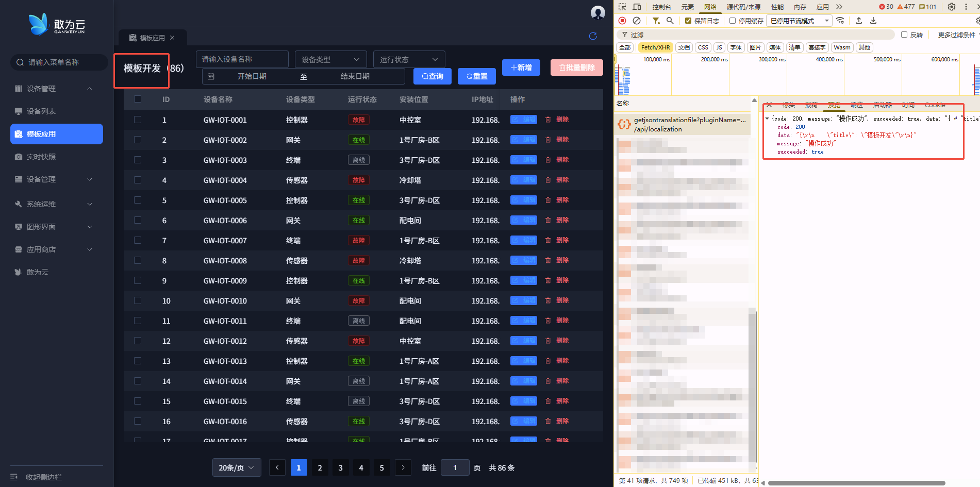
Task: Toggle the device toolbar icon in DevTools
Action: pyautogui.click(x=637, y=7)
